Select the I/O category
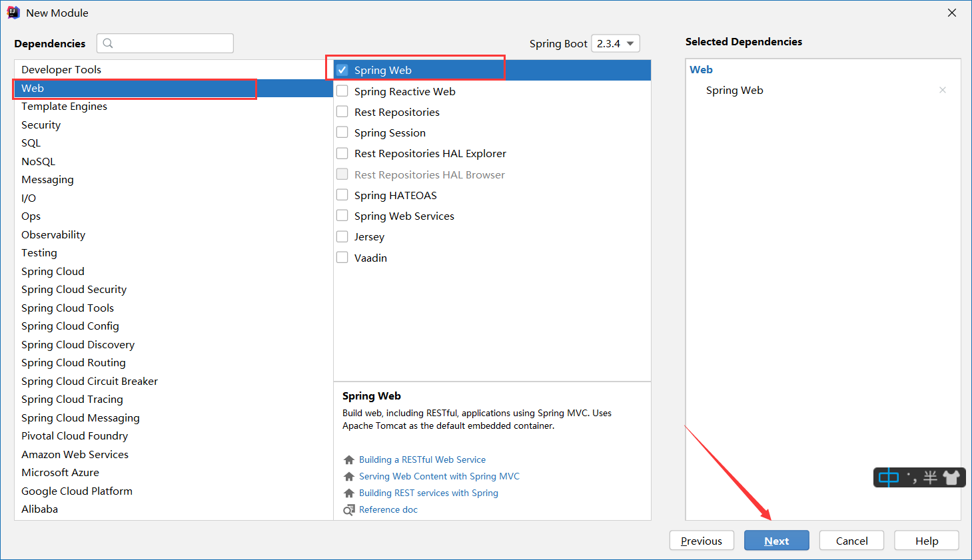The width and height of the screenshot is (972, 560). point(173,198)
